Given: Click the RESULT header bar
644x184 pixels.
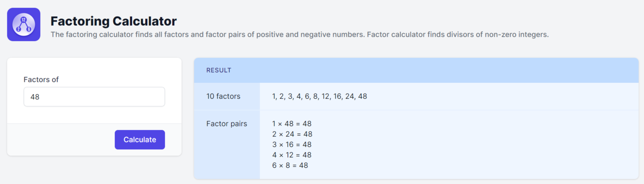Looking at the screenshot, I should tap(416, 70).
